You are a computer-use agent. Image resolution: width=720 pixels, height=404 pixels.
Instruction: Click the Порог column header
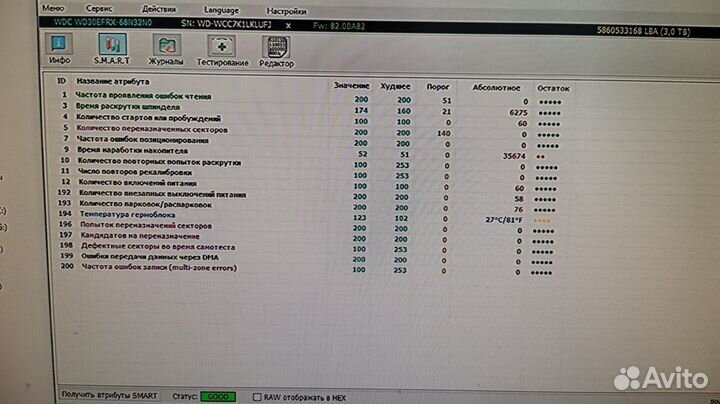(x=438, y=86)
